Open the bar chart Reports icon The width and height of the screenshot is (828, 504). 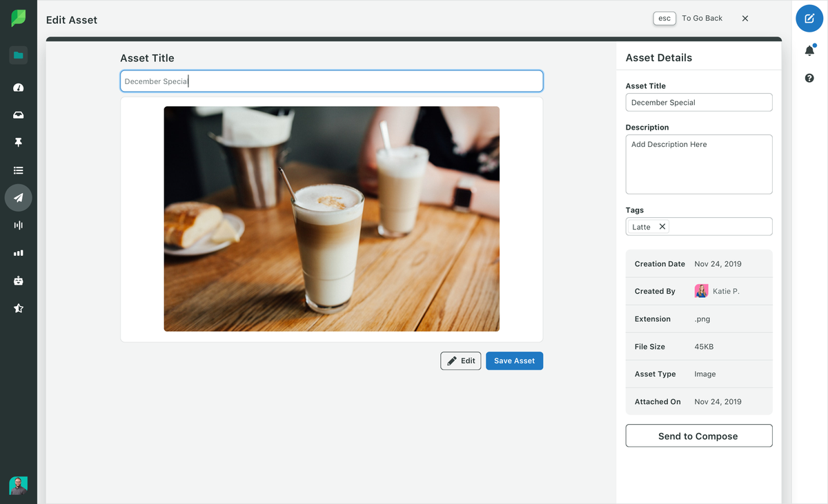click(x=19, y=253)
